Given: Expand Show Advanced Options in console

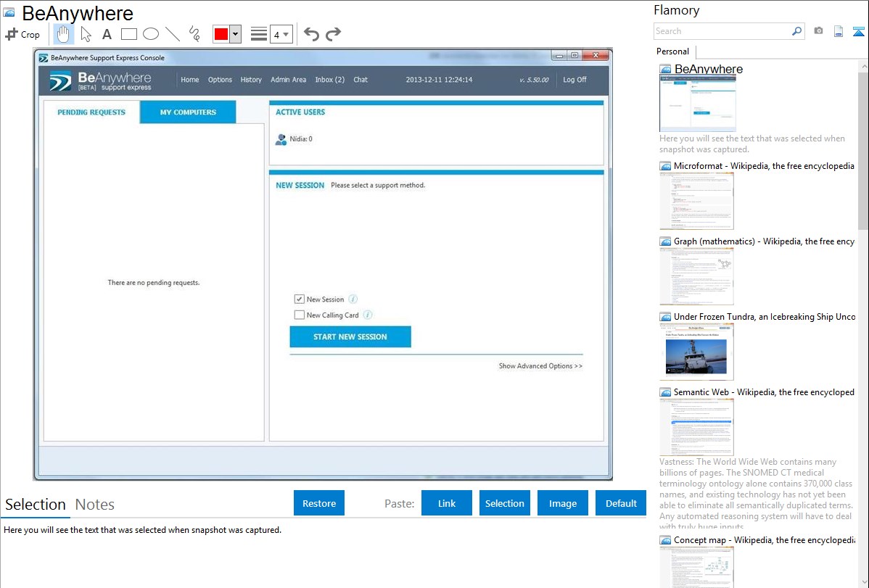Looking at the screenshot, I should 540,365.
